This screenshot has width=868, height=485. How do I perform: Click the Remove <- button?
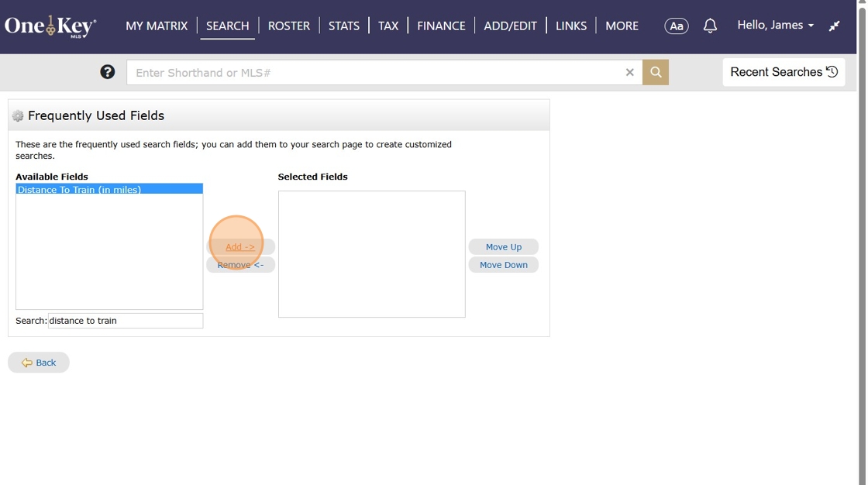pyautogui.click(x=240, y=265)
